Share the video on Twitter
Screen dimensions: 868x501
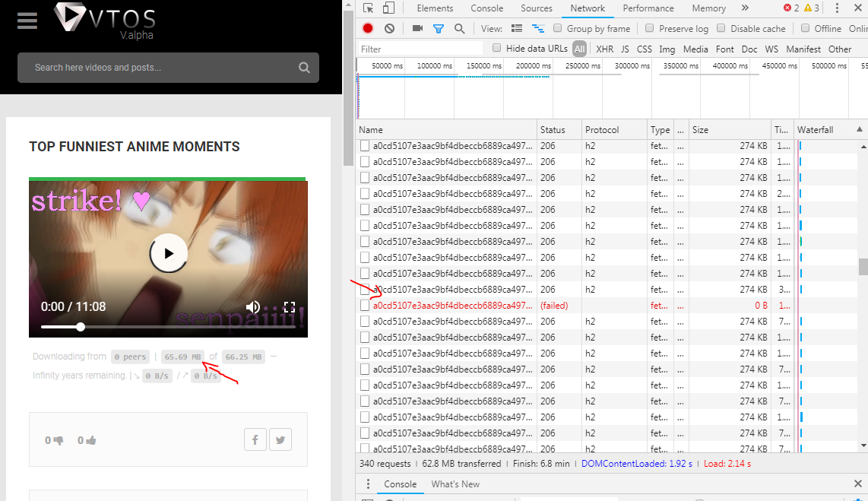point(280,439)
